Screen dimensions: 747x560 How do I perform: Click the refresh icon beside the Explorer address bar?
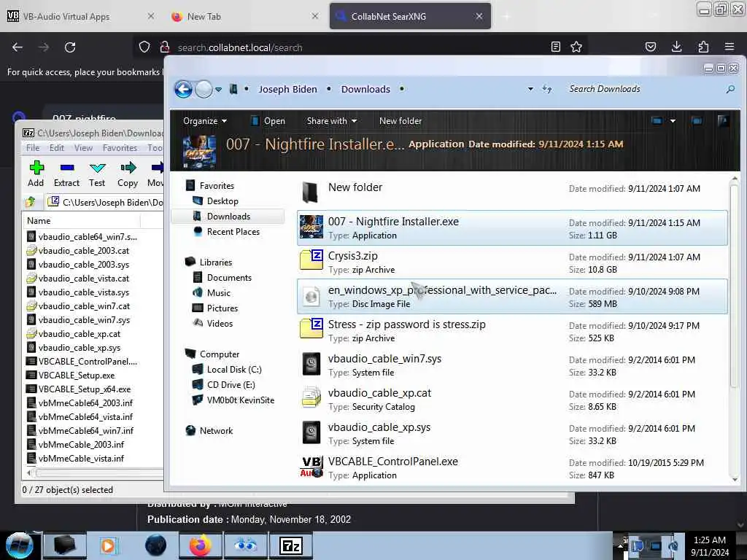[547, 89]
